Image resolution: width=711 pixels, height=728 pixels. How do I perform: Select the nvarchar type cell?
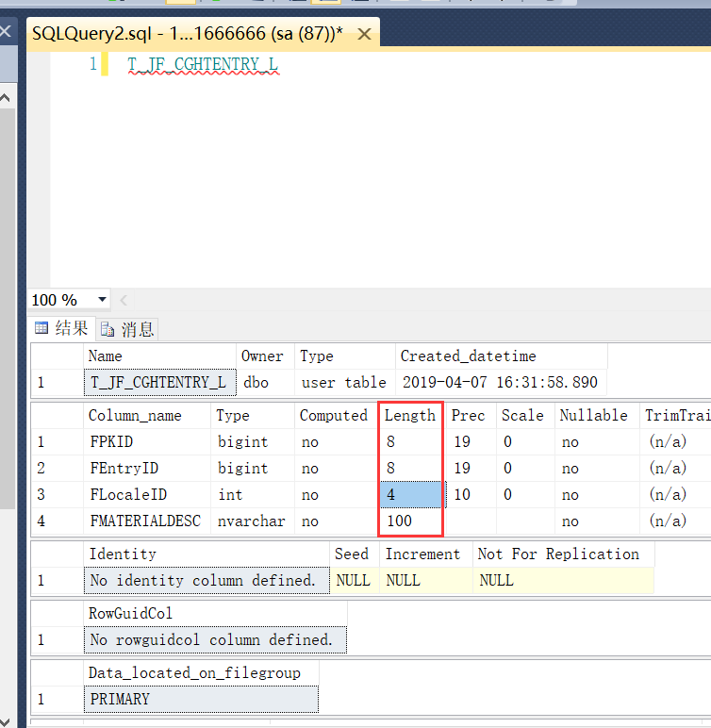pos(253,521)
